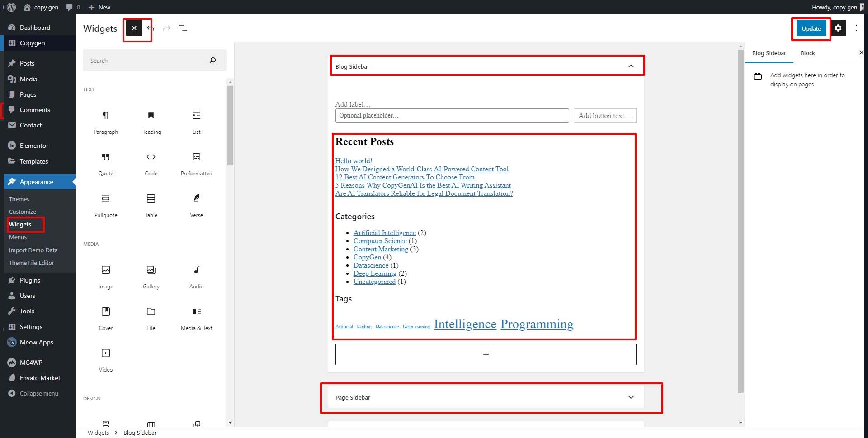Collapse the Blog Sidebar widget area
868x438 pixels.
pos(631,66)
